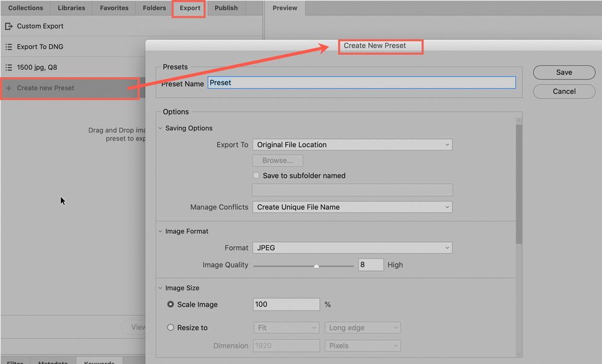Collapse the Saving Options section
The width and height of the screenshot is (602, 364).
(x=160, y=128)
